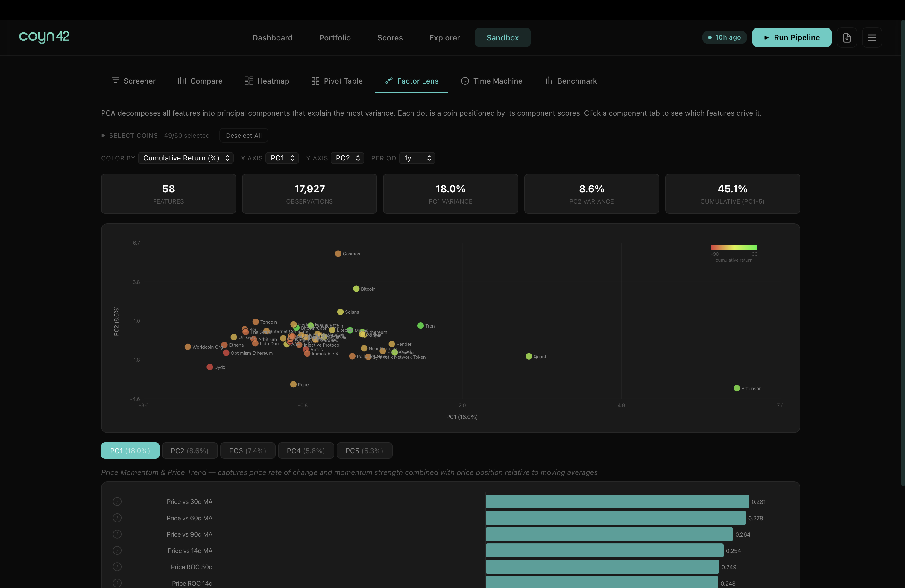
Task: Expand the SELECT COINS section
Action: click(129, 135)
